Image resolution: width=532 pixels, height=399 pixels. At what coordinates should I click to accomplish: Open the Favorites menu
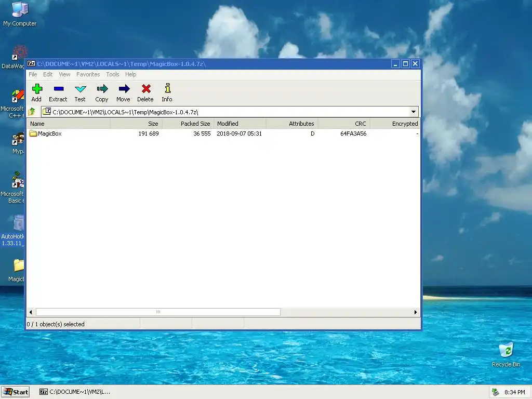pyautogui.click(x=88, y=74)
